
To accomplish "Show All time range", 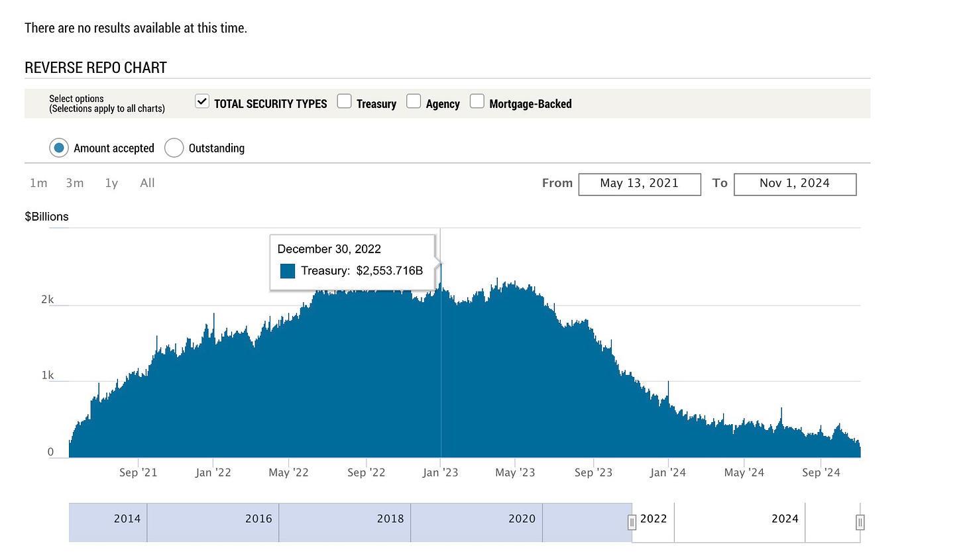I will pos(147,183).
